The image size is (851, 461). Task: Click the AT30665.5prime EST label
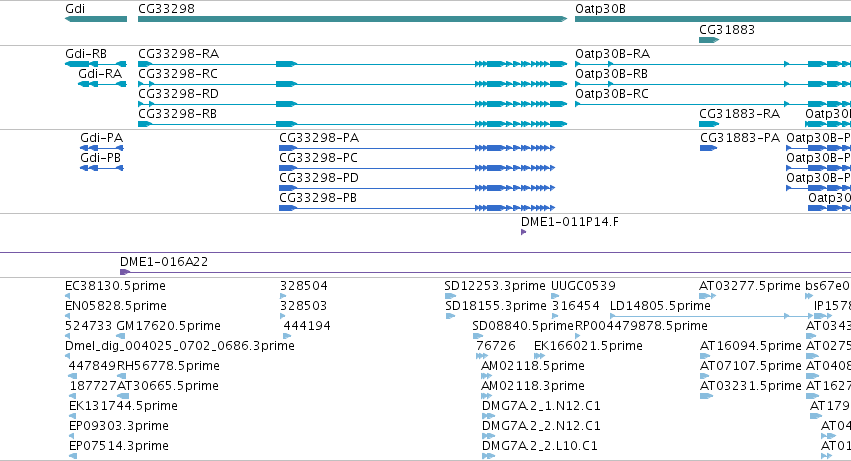click(168, 387)
